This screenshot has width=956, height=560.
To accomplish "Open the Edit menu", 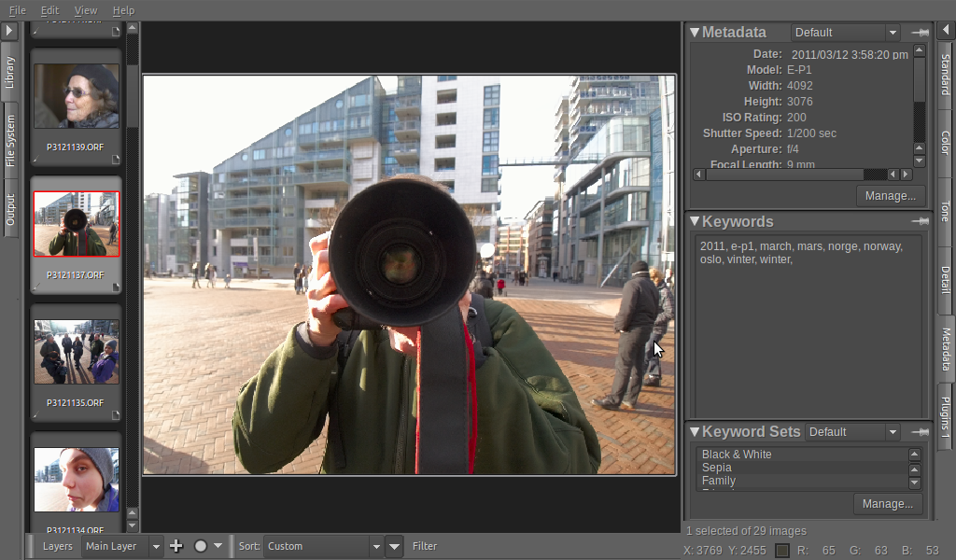I will tap(50, 10).
